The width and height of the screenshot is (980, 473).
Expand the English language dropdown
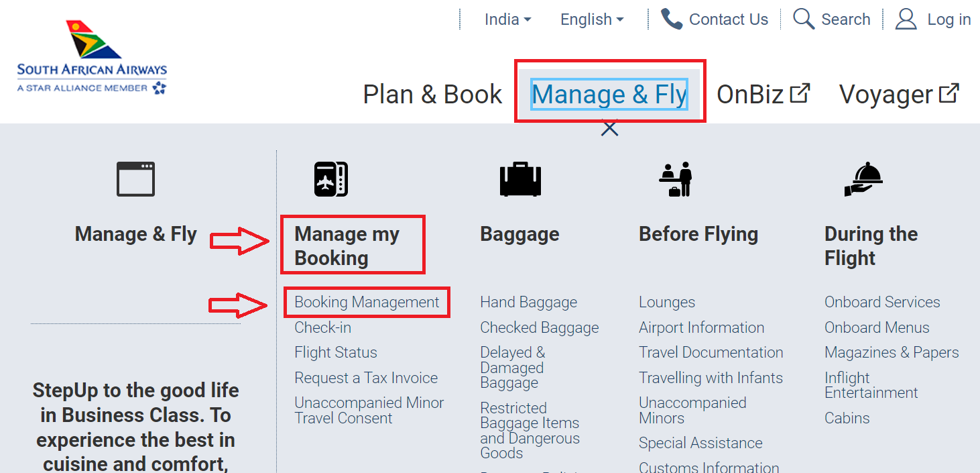click(x=592, y=19)
